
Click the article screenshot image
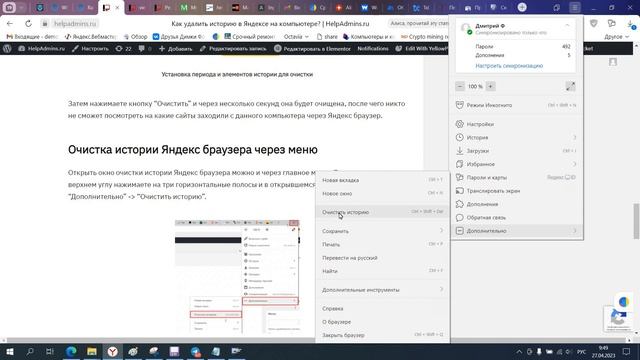(x=237, y=277)
